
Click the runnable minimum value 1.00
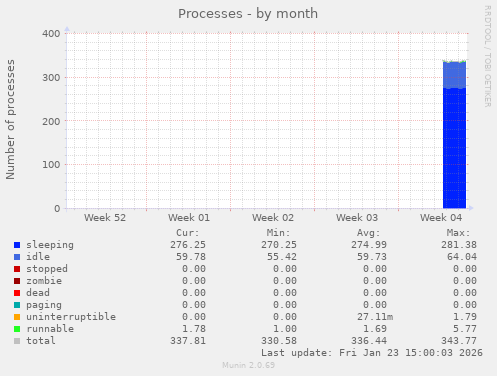pos(285,329)
